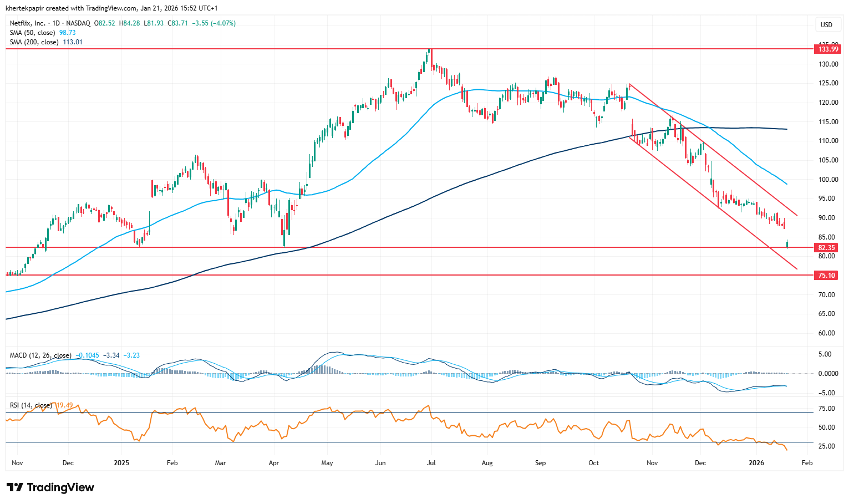The height and width of the screenshot is (504, 849).
Task: Click the 0.0000 level on MACD scale
Action: [827, 374]
